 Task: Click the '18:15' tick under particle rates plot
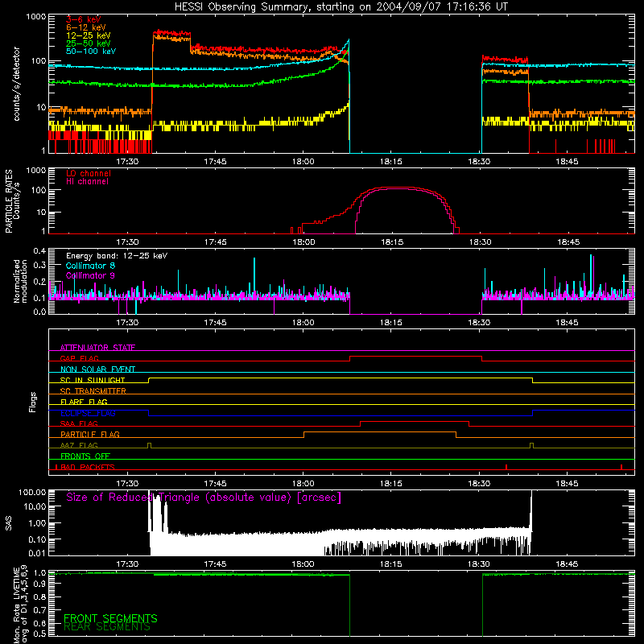(392, 242)
